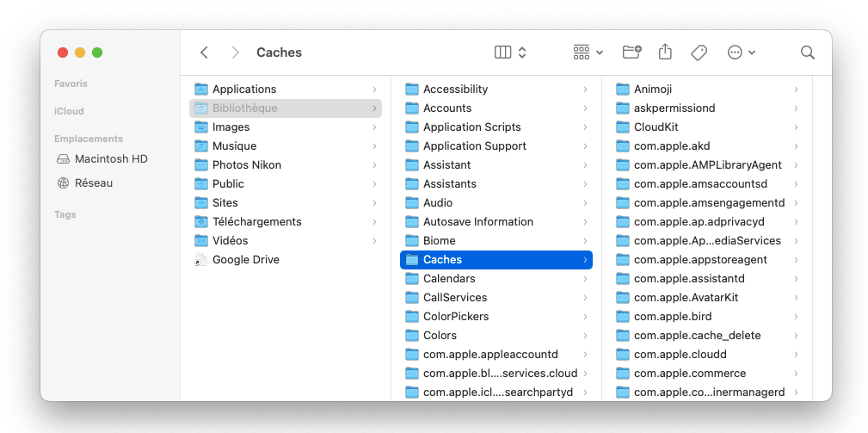Click the green zoom window button

pos(97,53)
